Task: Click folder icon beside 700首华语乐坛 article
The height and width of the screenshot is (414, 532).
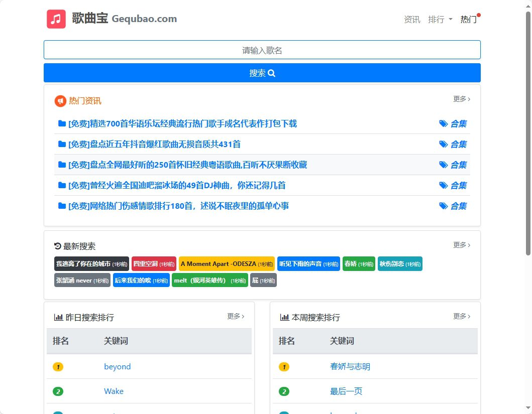Action: [62, 123]
